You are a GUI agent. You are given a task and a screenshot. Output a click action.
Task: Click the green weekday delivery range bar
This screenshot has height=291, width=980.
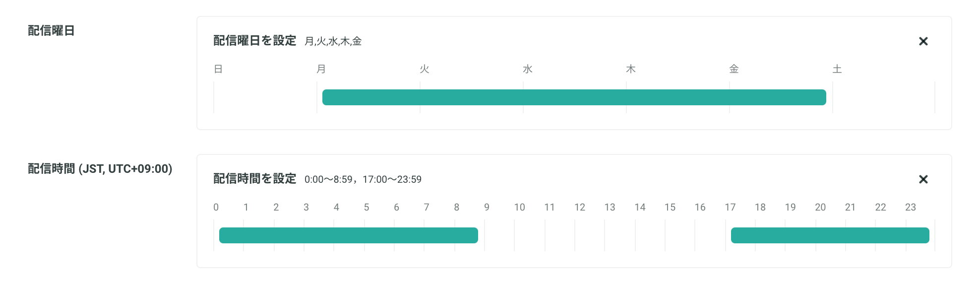click(574, 97)
